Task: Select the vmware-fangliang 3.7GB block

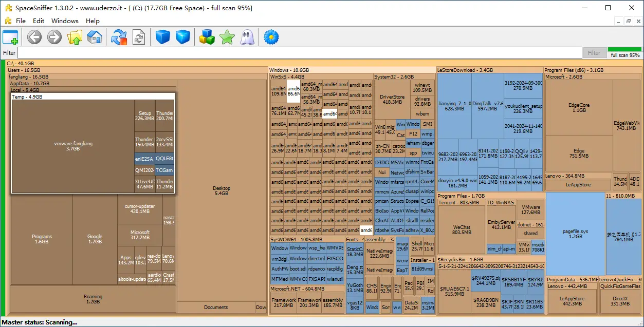Action: pos(73,146)
